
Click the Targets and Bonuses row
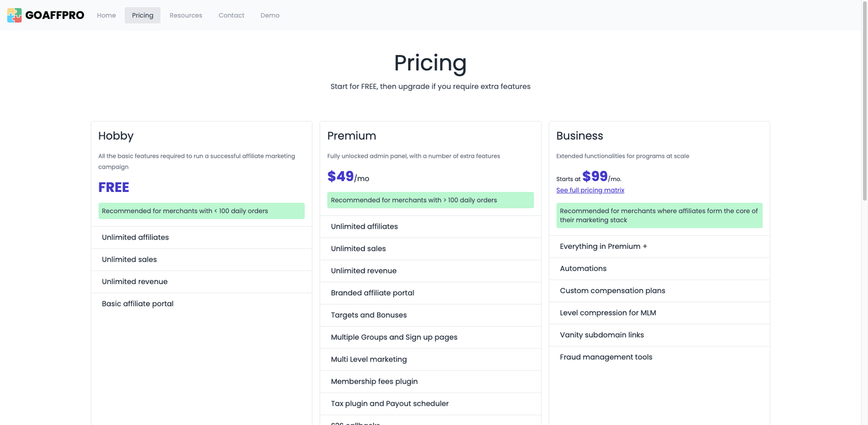430,315
